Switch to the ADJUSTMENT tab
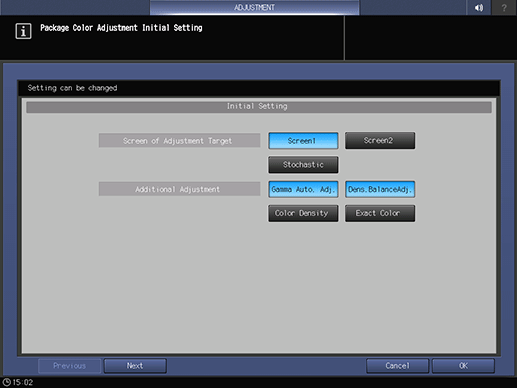 tap(255, 7)
